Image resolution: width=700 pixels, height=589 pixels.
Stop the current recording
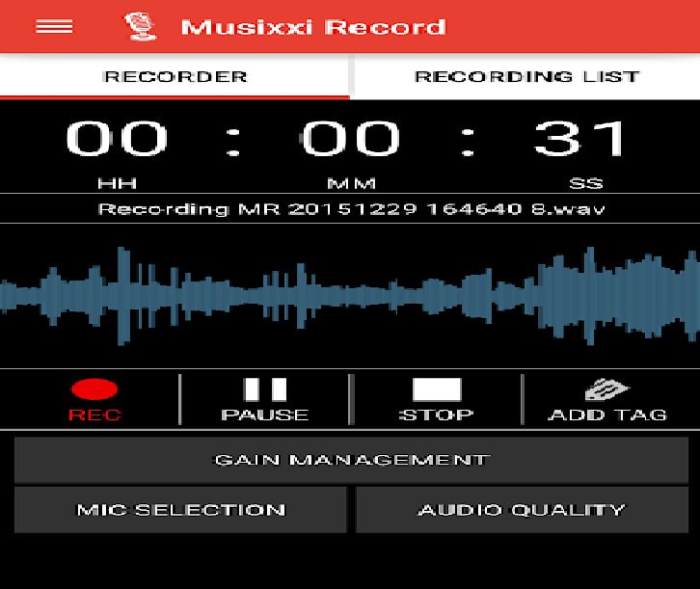point(436,400)
